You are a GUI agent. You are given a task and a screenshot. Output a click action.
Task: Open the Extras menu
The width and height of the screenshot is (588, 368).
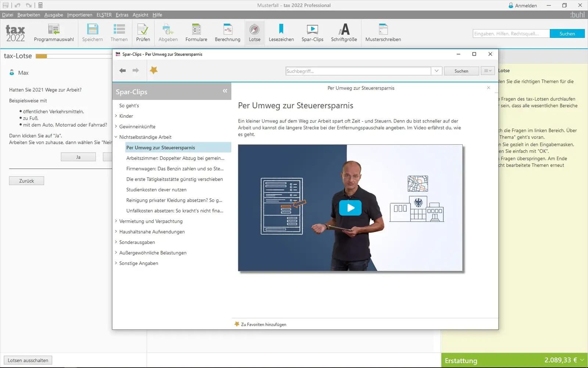(122, 15)
